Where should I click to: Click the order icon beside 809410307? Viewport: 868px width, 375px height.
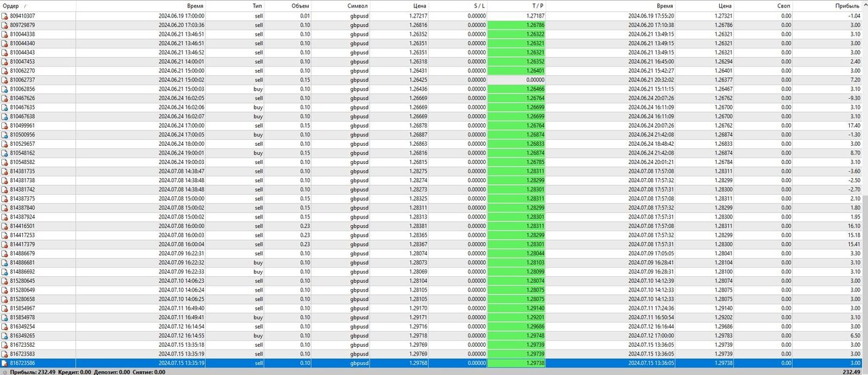pyautogui.click(x=4, y=15)
